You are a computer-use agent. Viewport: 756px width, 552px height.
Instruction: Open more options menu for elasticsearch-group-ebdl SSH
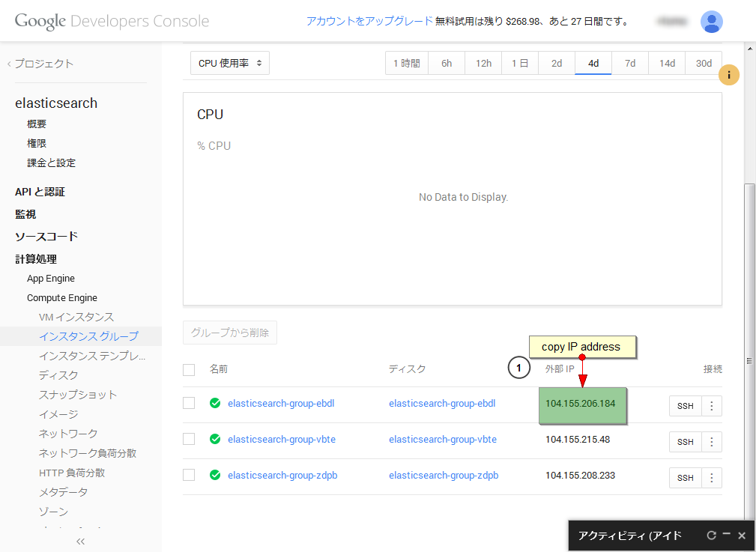coord(712,406)
